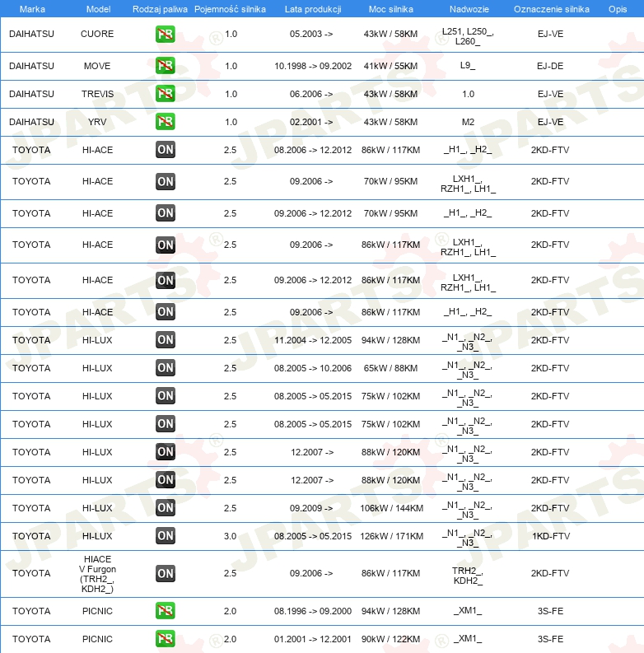The width and height of the screenshot is (644, 653).
Task: Click 3S-FE engine code in the 90kW row
Action: (550, 638)
